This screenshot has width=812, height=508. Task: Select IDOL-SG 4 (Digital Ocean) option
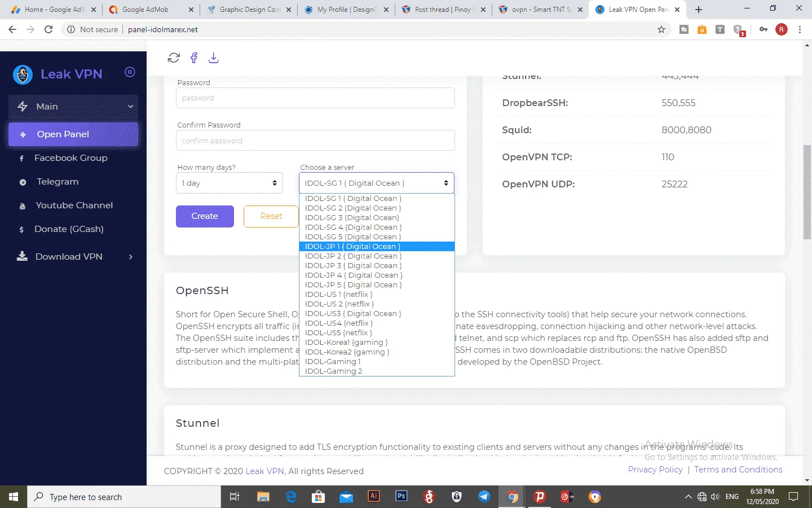click(x=377, y=227)
